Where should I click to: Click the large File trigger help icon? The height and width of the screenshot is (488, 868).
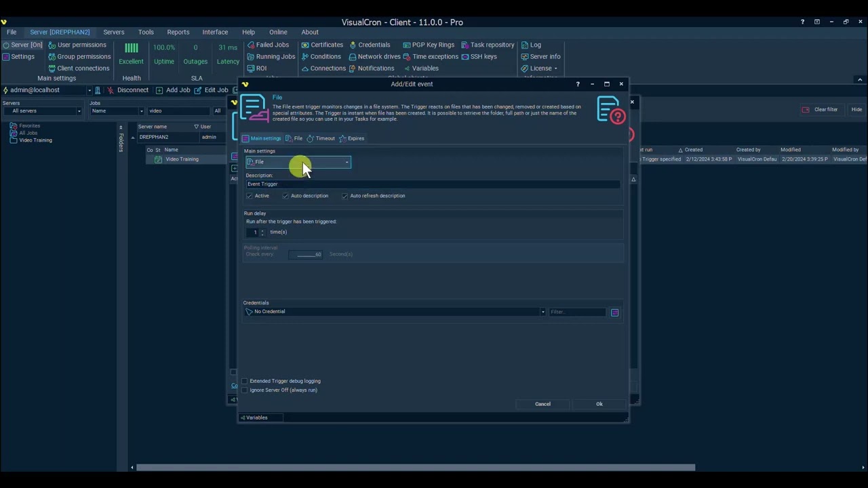click(x=611, y=110)
